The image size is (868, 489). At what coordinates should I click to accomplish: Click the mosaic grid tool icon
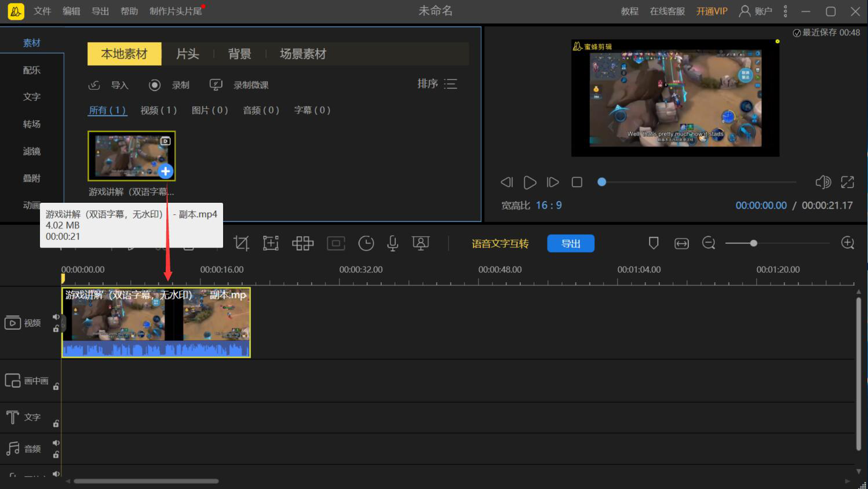(x=302, y=243)
